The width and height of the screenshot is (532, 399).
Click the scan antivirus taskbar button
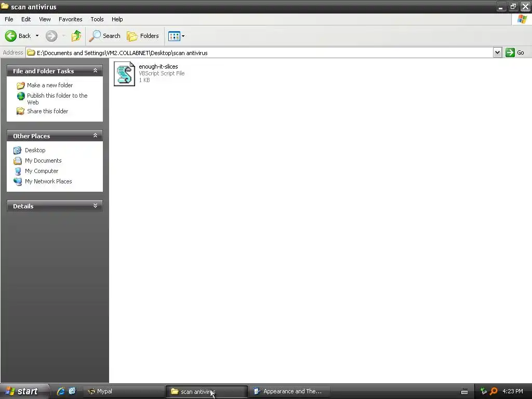click(x=207, y=391)
